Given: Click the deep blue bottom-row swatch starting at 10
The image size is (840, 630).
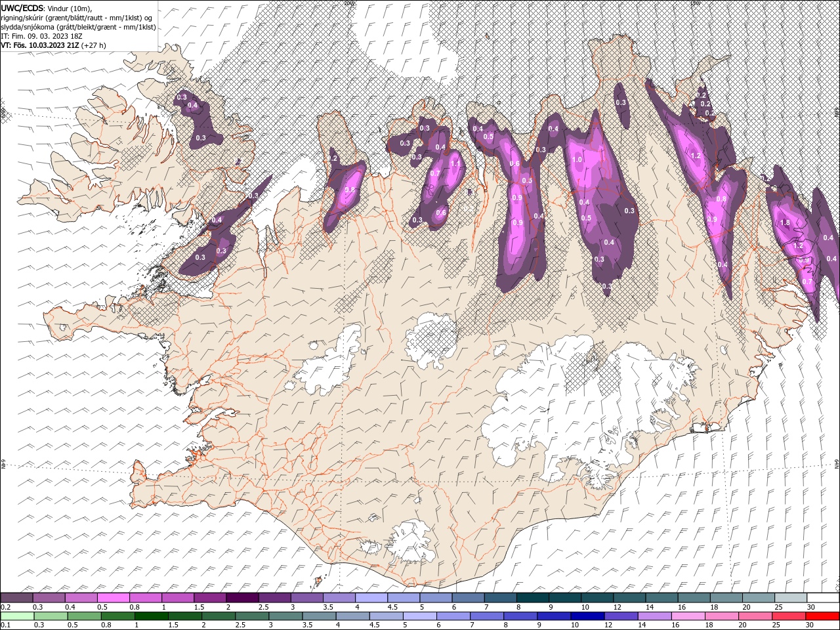Looking at the screenshot, I should [587, 616].
